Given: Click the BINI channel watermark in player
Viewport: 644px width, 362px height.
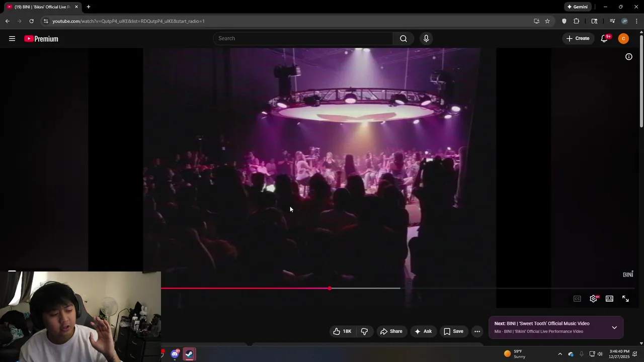Looking at the screenshot, I should click(x=628, y=274).
